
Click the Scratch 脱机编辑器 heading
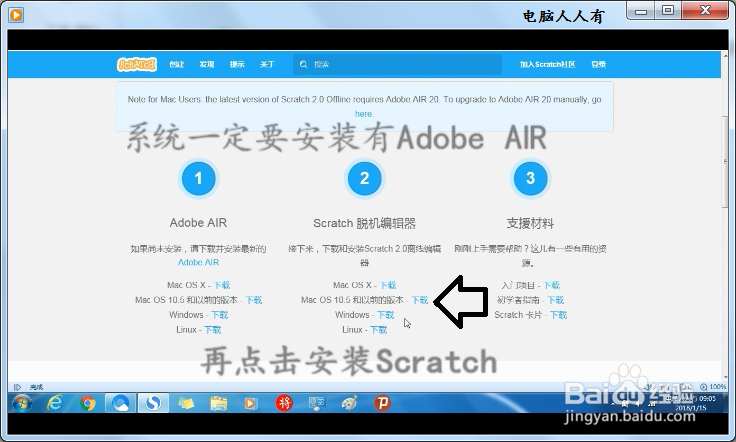[364, 223]
